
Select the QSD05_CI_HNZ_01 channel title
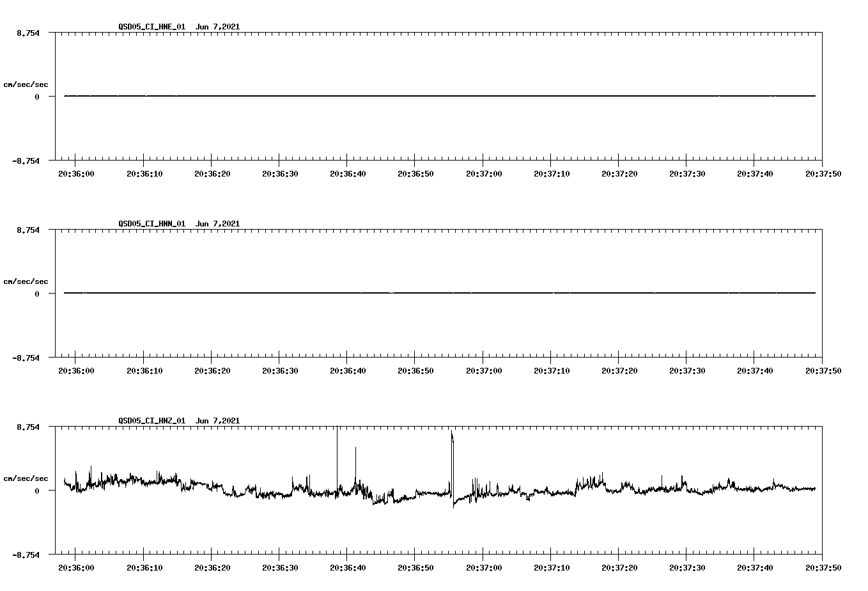point(151,421)
